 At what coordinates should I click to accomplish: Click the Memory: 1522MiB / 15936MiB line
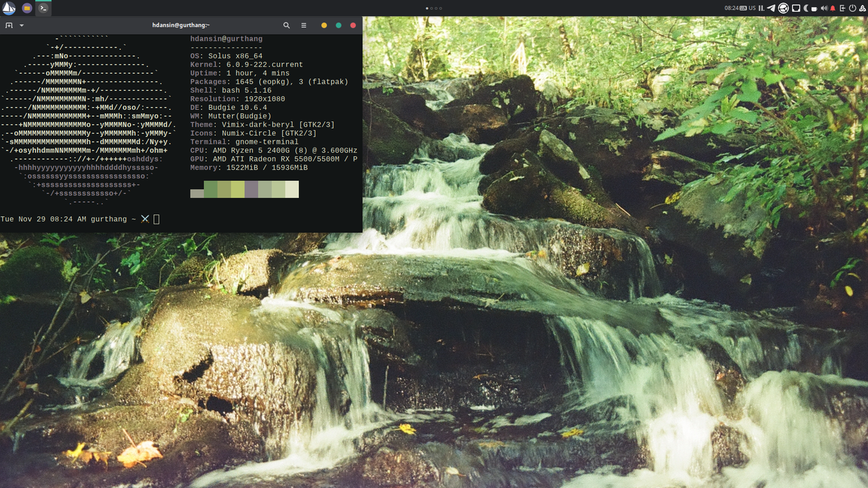click(x=249, y=167)
